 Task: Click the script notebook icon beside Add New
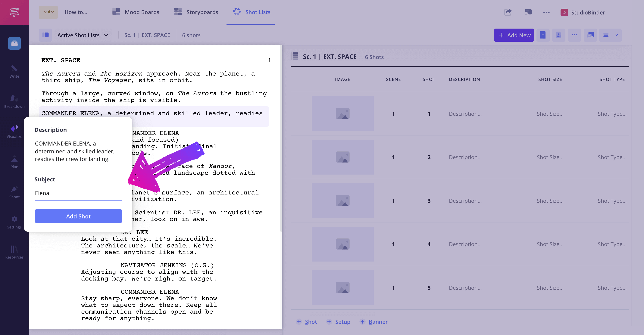(x=543, y=35)
